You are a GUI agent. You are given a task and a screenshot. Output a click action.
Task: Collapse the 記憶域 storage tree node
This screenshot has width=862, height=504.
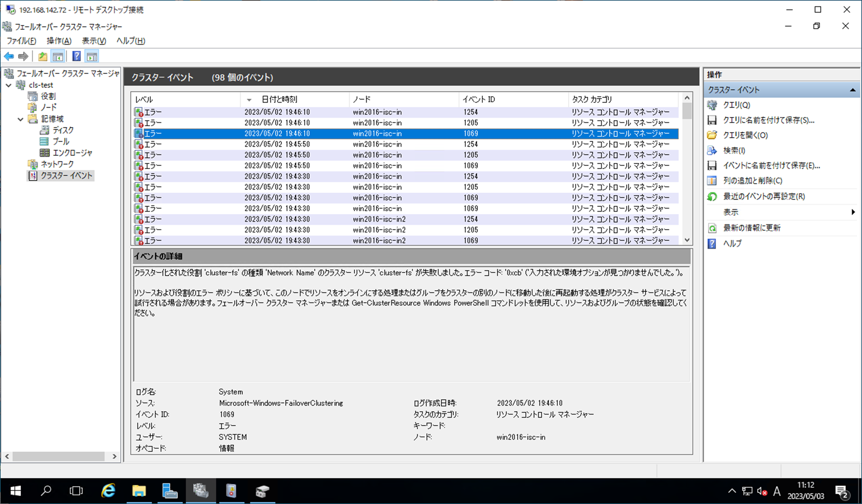pos(20,119)
